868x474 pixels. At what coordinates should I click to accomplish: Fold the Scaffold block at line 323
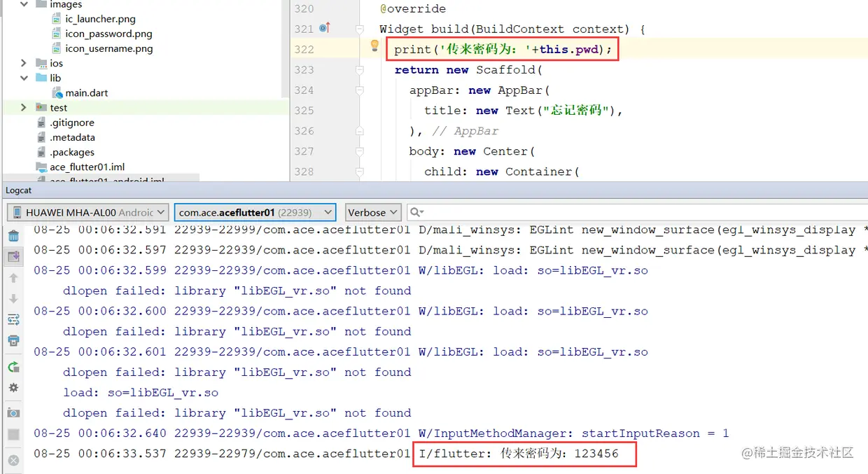tap(360, 70)
